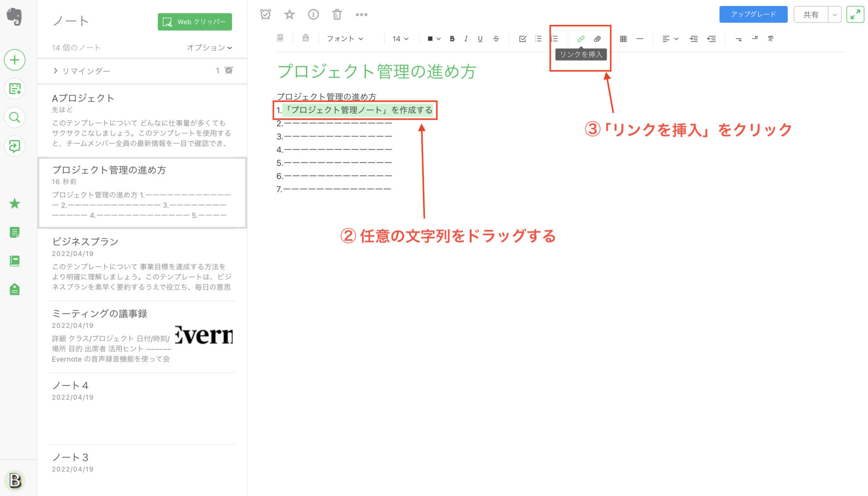Toggle underline on the selected text

[480, 39]
